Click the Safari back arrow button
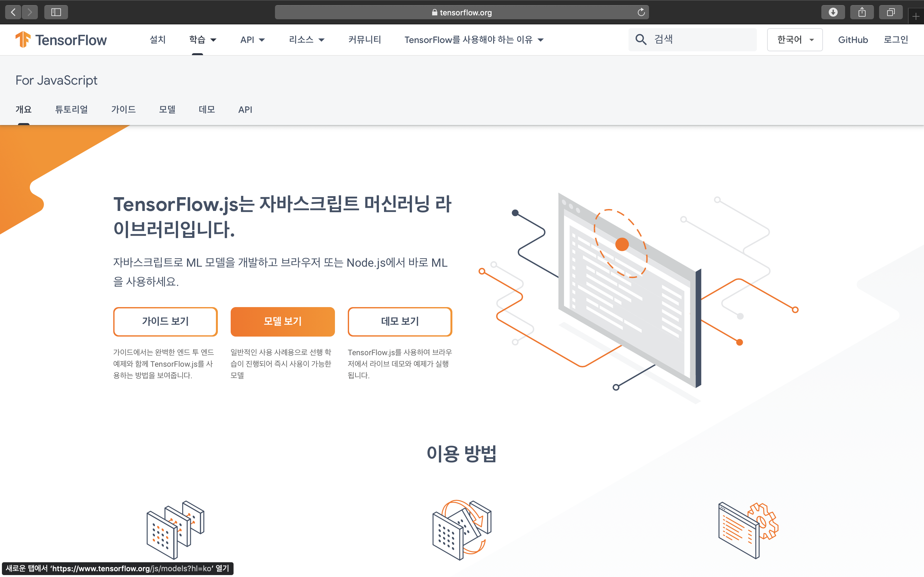 13,12
